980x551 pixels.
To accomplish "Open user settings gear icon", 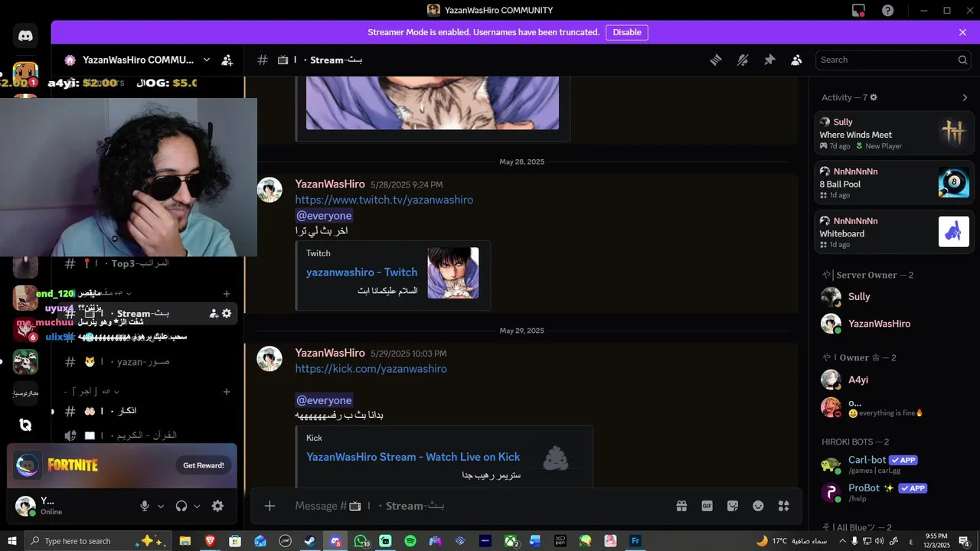I will (217, 506).
